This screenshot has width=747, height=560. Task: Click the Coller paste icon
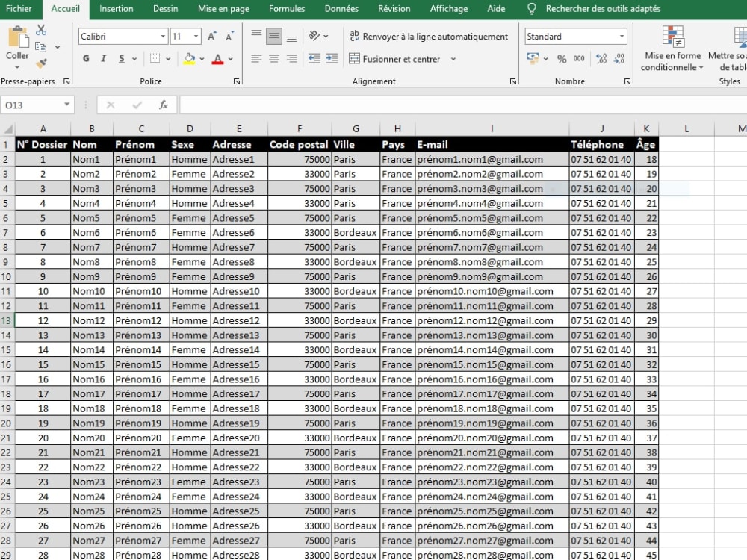[x=18, y=37]
